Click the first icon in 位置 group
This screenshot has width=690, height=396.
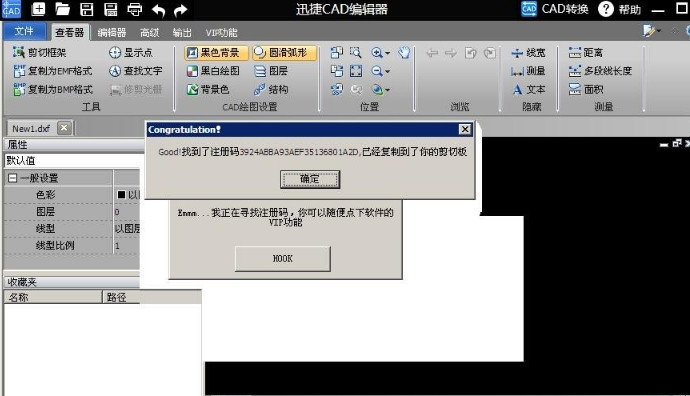[337, 53]
